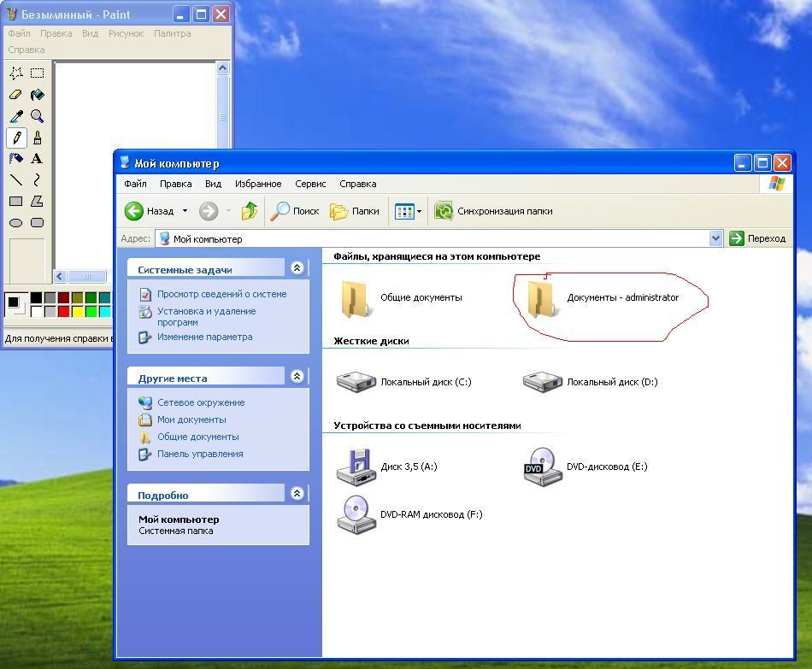Open the Файл menu in Мой компьютер

pos(135,184)
